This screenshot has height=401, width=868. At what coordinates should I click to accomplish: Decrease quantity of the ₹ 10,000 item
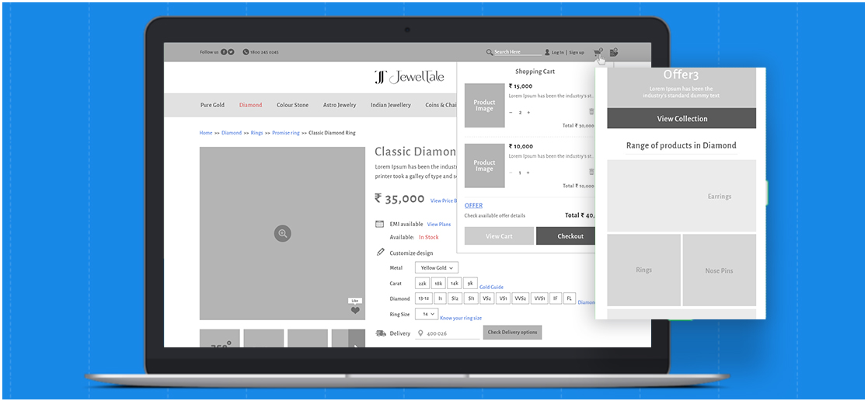point(511,173)
